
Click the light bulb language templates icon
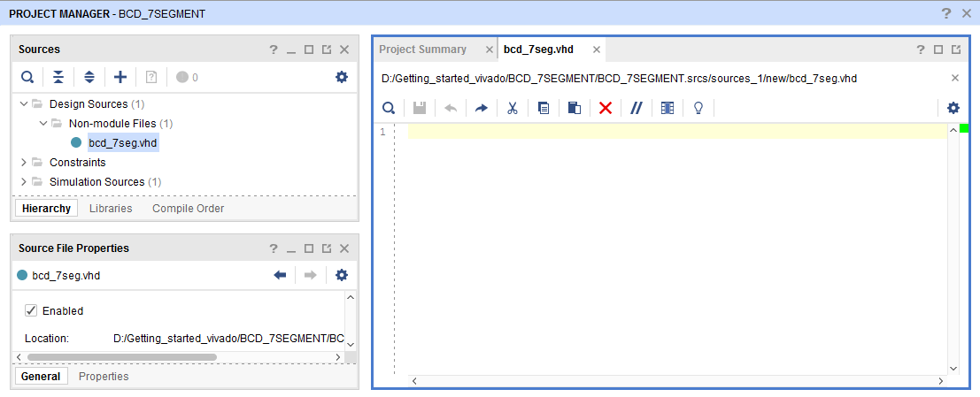point(698,108)
